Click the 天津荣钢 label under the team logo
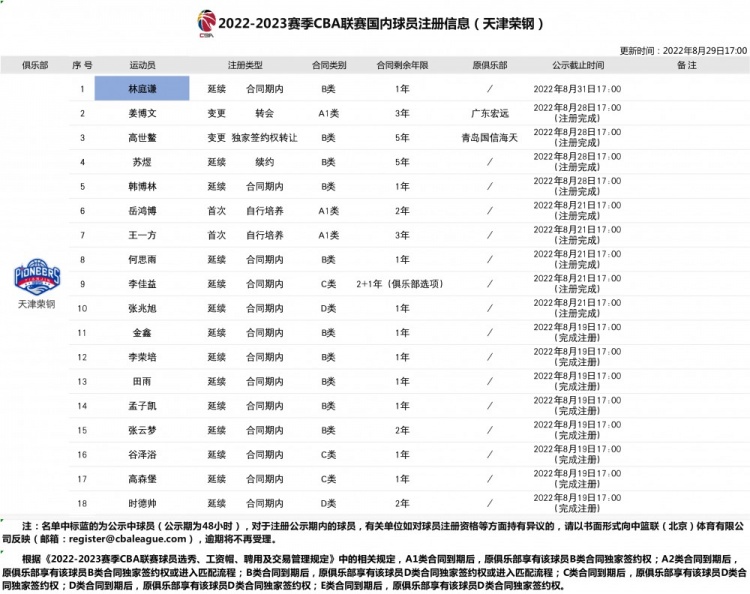The width and height of the screenshot is (750, 594). point(37,304)
